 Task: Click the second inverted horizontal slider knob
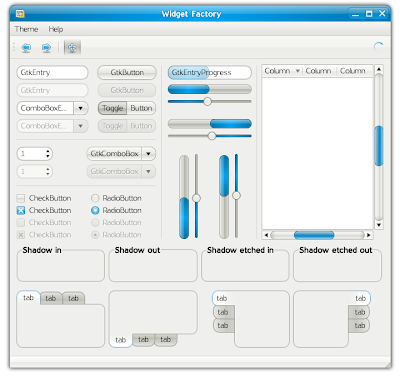(x=212, y=136)
